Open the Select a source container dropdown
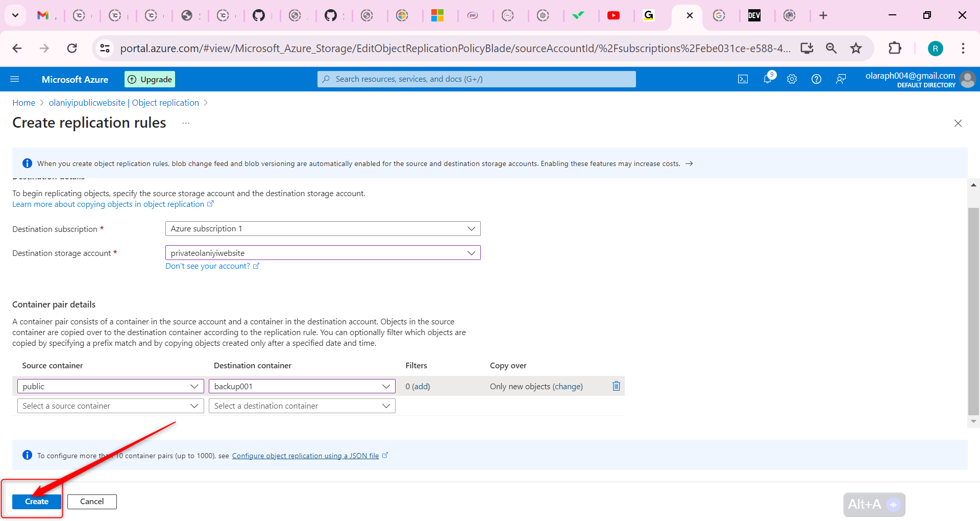Viewport: 980px width, 521px height. tap(111, 406)
